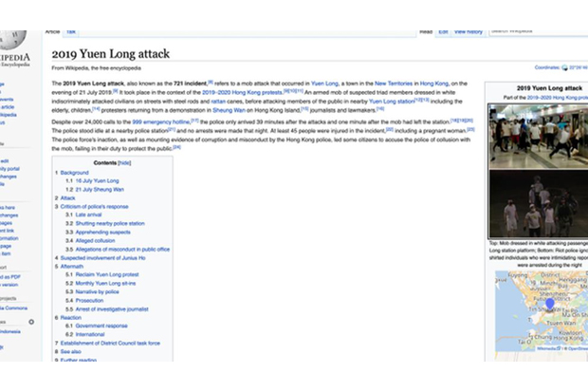Image resolution: width=588 pixels, height=392 pixels.
Task: Open the Download as PDF sidebar link
Action: 10,277
